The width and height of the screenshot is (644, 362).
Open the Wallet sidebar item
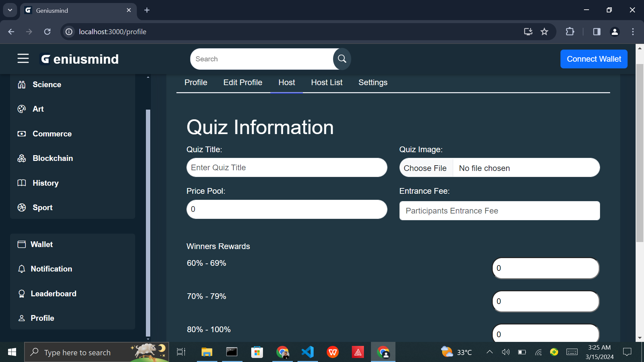[42, 244]
